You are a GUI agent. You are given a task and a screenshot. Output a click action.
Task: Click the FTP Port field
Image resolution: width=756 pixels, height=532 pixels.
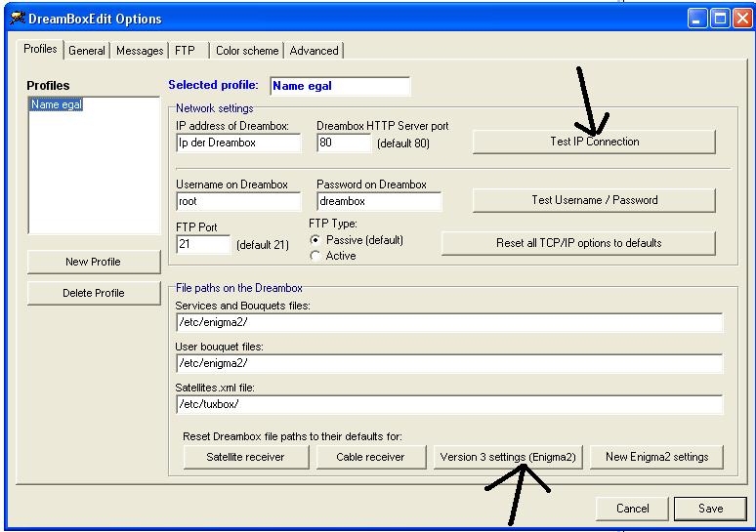click(203, 244)
